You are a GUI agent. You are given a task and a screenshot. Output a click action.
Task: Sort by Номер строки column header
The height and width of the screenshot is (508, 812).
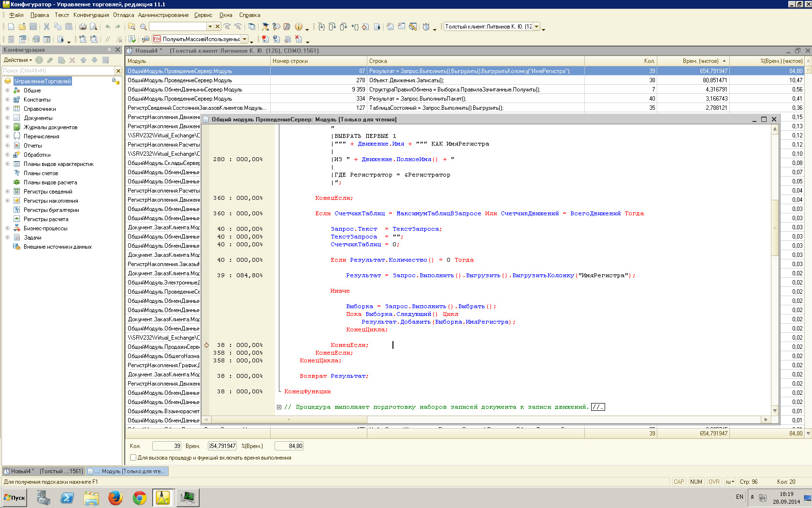(x=290, y=61)
